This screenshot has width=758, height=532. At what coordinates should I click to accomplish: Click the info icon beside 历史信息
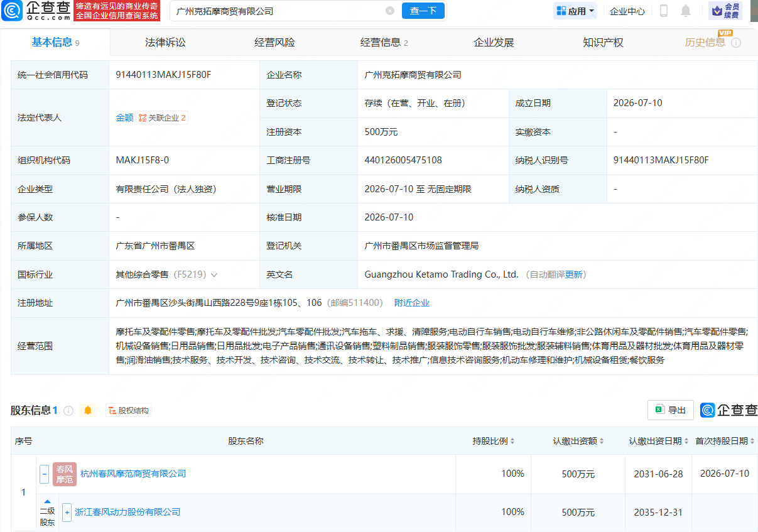point(736,43)
